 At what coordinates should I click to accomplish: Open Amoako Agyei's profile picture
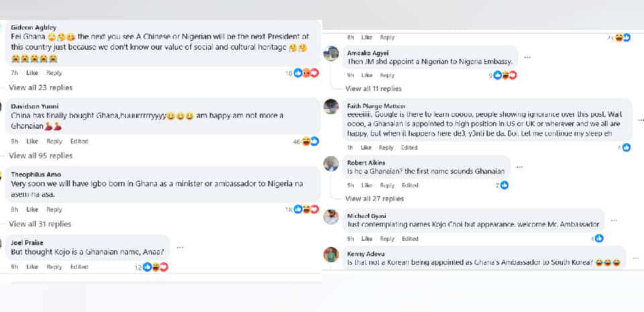331,54
